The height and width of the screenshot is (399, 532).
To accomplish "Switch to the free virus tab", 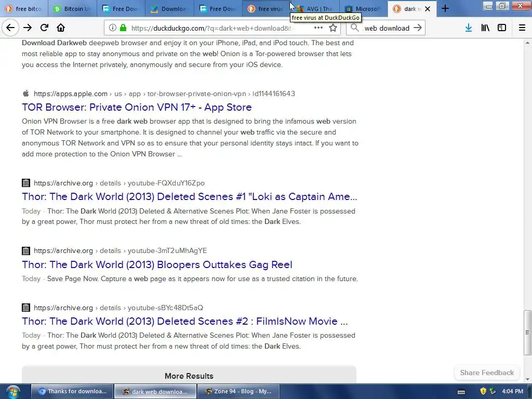I will point(267,9).
